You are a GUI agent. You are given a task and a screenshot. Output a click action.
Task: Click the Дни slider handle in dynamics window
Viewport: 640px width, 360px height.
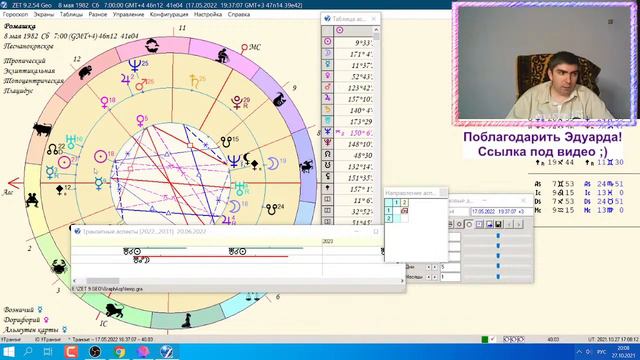(498, 267)
